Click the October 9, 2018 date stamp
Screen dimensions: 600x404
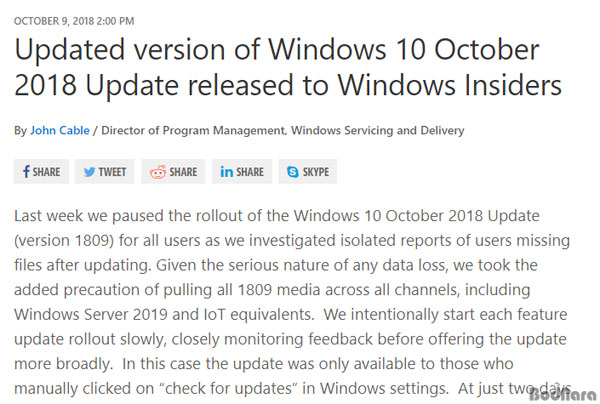click(74, 21)
